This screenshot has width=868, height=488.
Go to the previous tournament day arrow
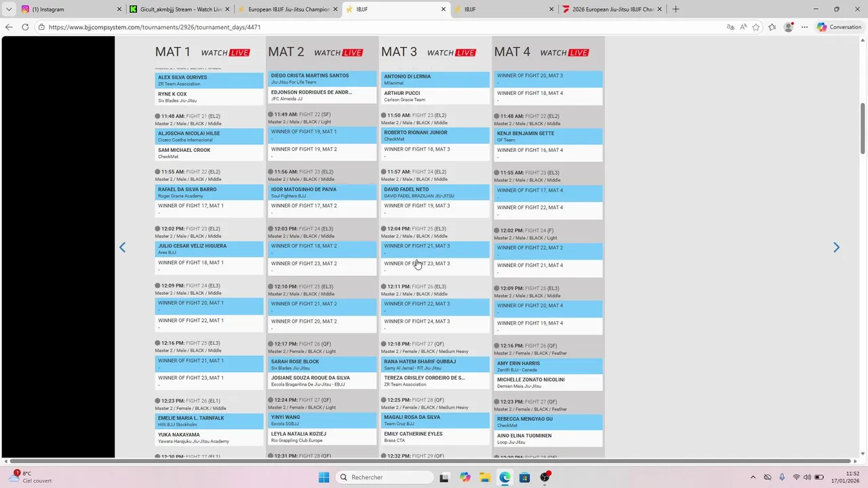pyautogui.click(x=122, y=247)
